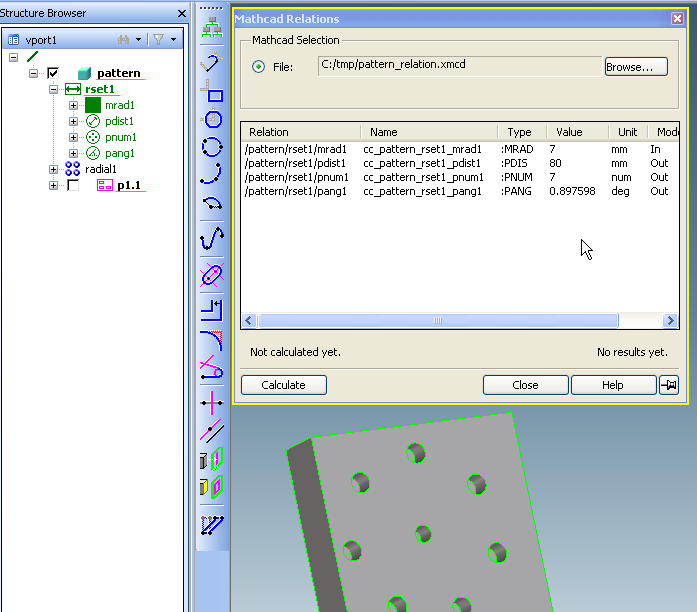This screenshot has width=697, height=612.
Task: Click the Name column header
Action: 429,132
